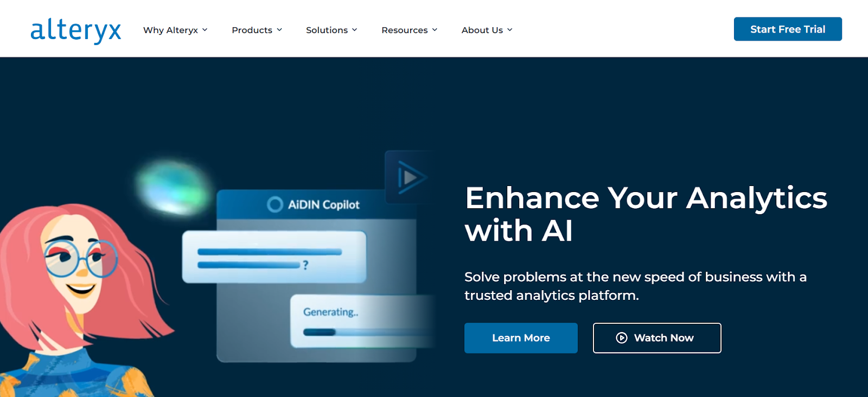The height and width of the screenshot is (397, 868).
Task: Expand the chevron beside Why Alteryx
Action: pos(205,30)
